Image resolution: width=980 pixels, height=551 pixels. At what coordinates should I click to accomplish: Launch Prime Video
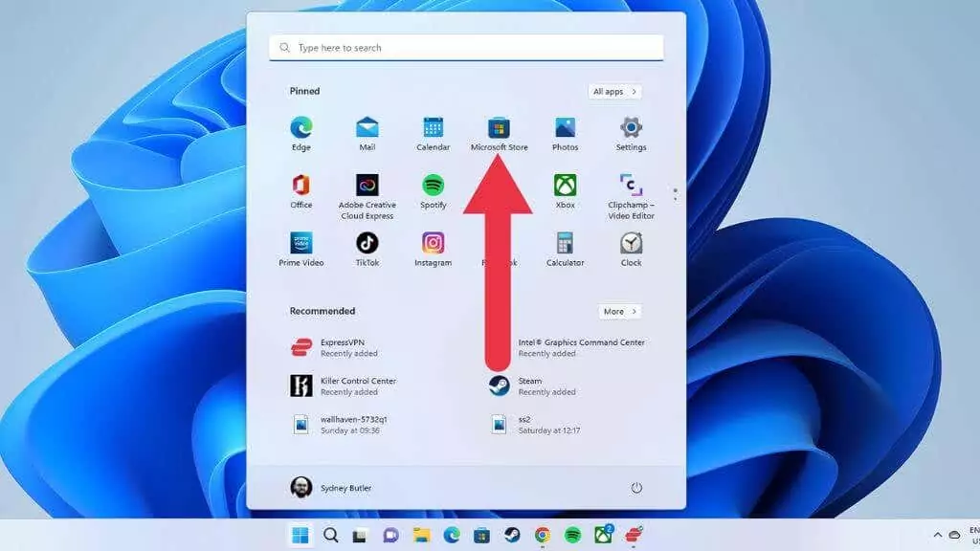(x=301, y=249)
